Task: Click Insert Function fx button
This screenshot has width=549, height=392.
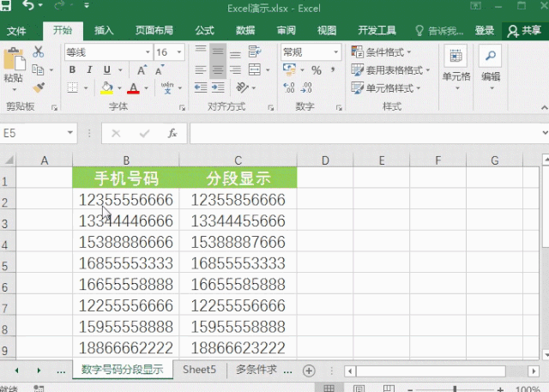Action: 172,133
